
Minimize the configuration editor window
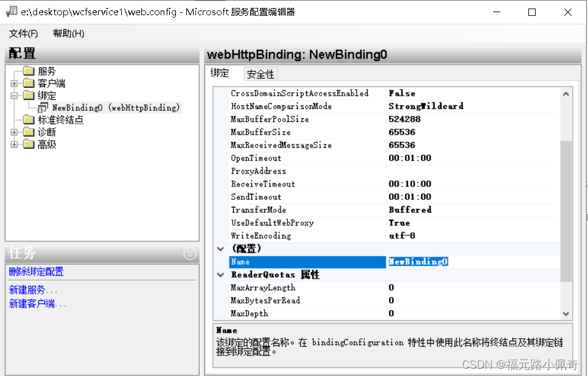click(x=497, y=12)
